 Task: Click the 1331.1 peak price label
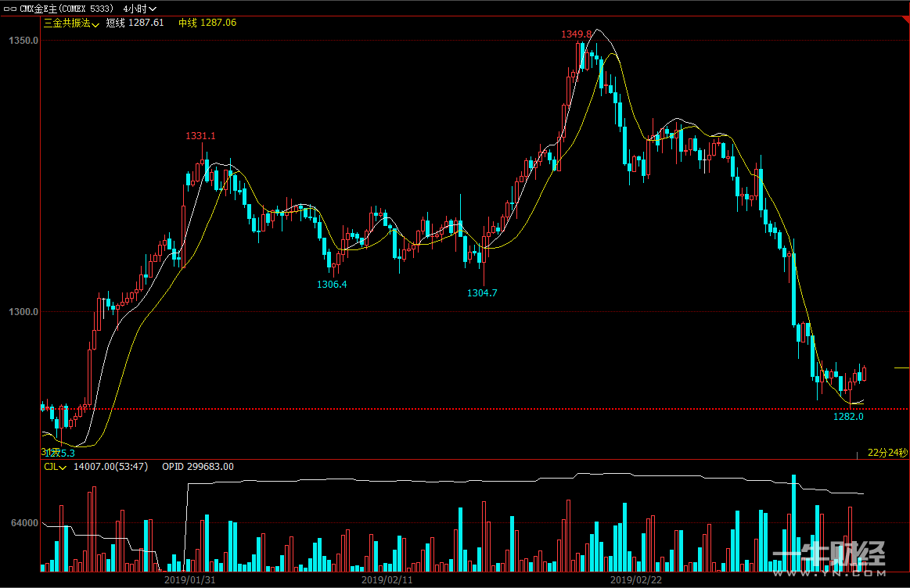pos(200,136)
